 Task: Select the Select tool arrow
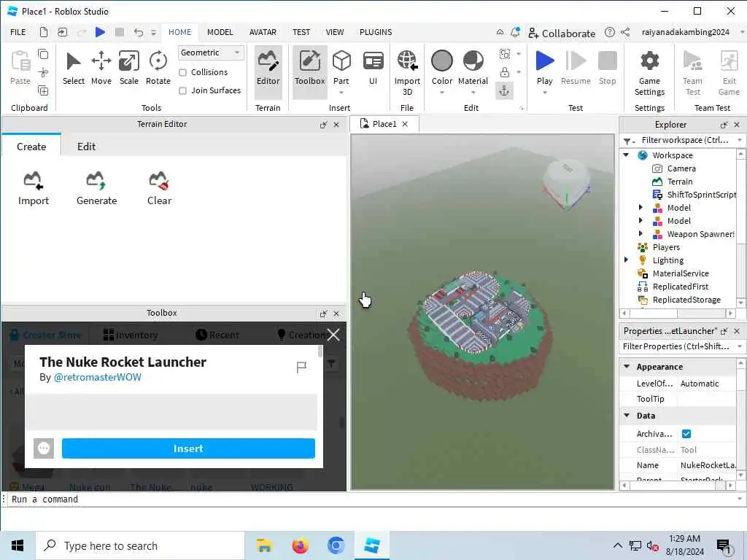click(74, 69)
